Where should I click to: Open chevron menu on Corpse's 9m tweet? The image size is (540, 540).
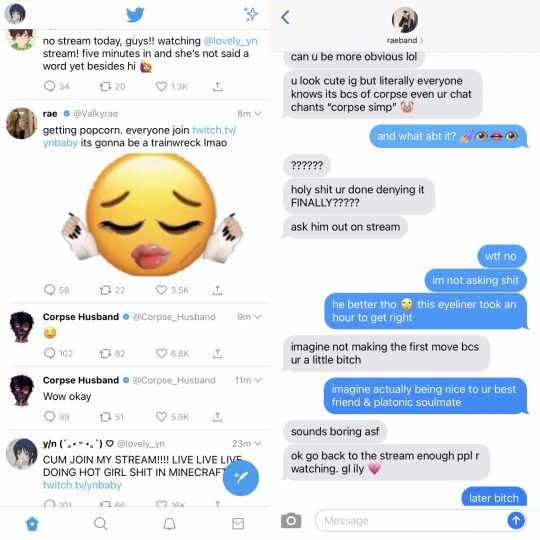(x=258, y=316)
